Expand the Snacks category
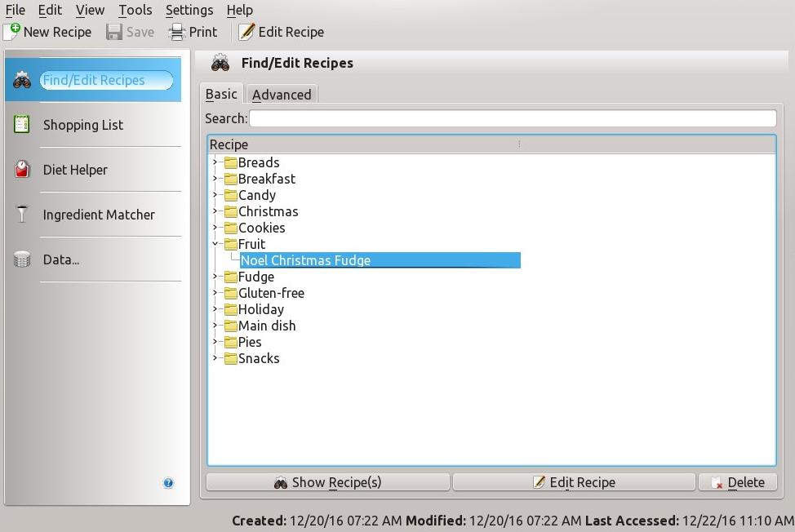Viewport: 795px width, 532px height. 215,357
